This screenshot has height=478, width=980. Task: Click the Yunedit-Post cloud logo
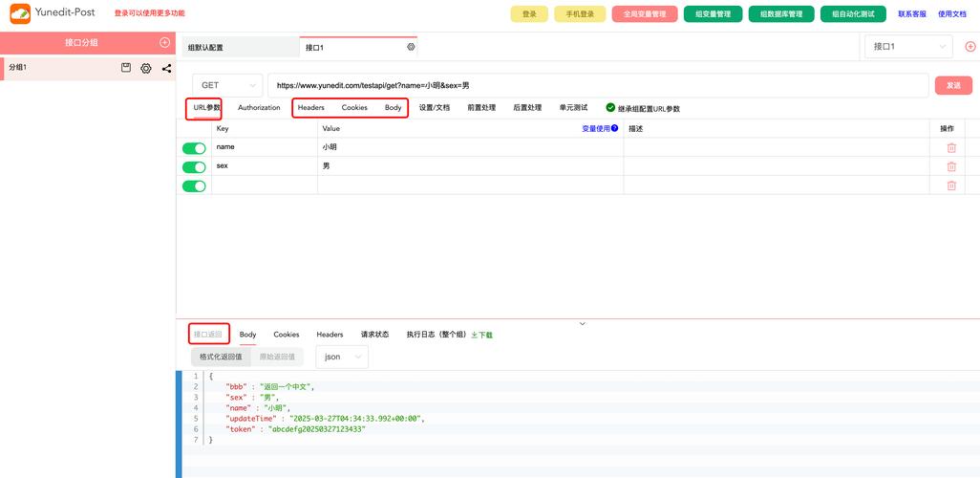click(x=20, y=13)
